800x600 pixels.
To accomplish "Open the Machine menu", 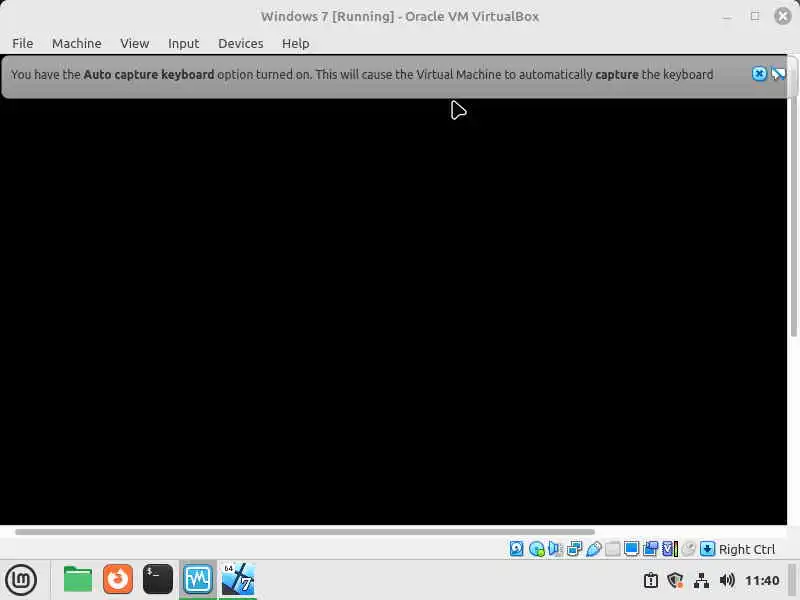I will 77,43.
